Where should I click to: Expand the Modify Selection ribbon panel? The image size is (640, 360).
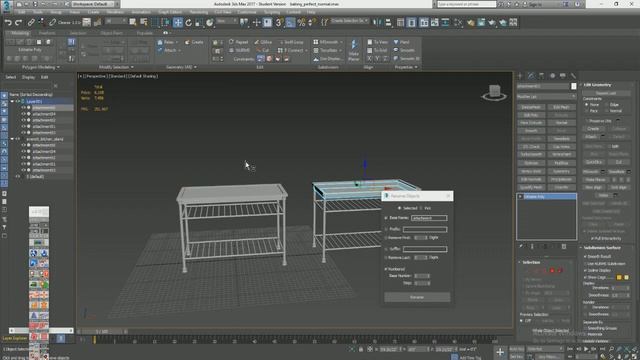116,67
